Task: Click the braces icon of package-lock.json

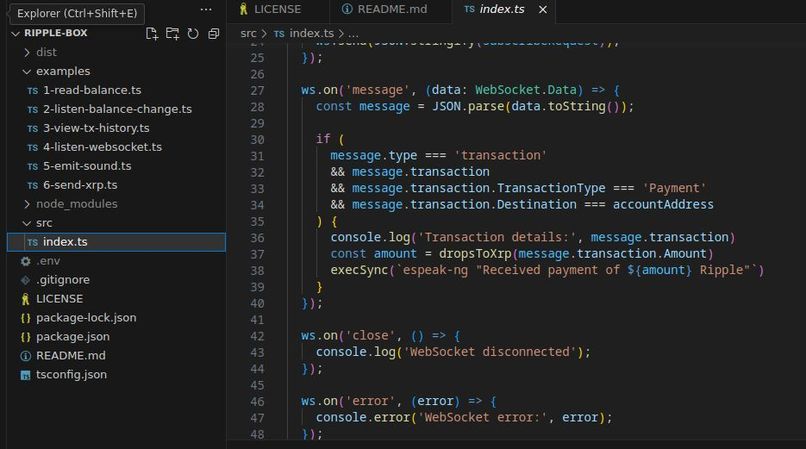Action: 25,318
